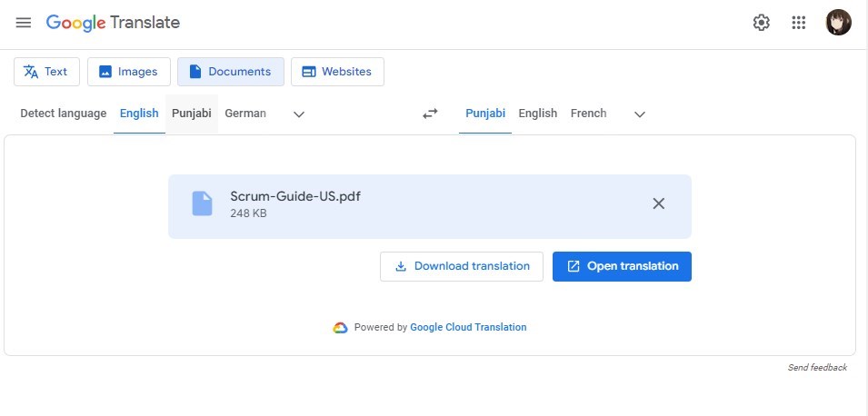Open the Google apps grid

coord(798,23)
